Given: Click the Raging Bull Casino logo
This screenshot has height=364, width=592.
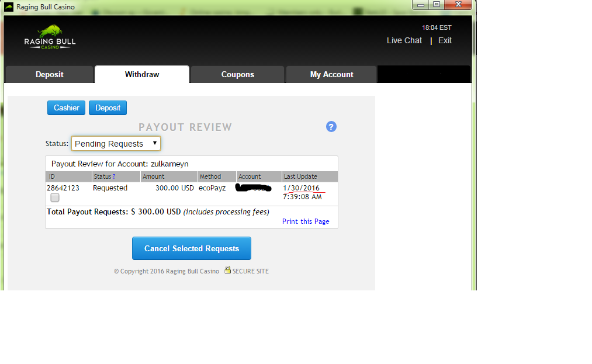Looking at the screenshot, I should pyautogui.click(x=50, y=37).
